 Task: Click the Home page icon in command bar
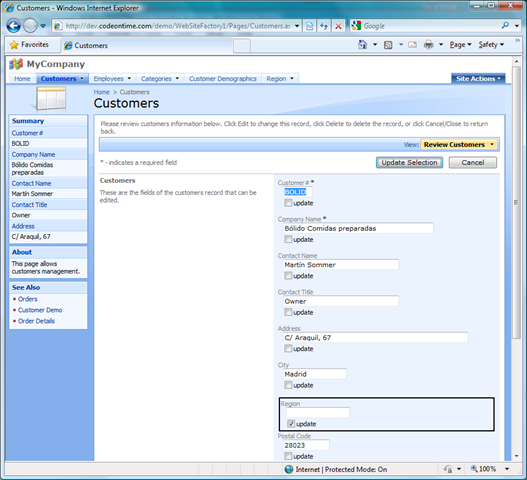(362, 44)
